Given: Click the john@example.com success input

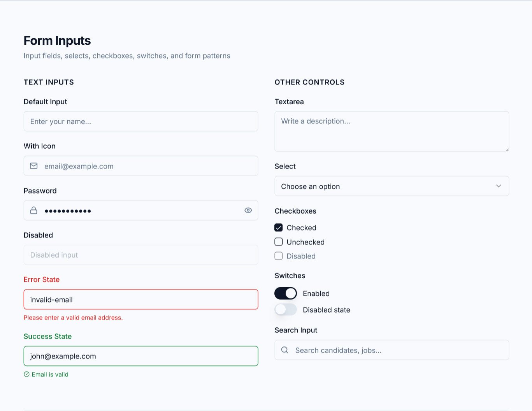Looking at the screenshot, I should coord(141,356).
